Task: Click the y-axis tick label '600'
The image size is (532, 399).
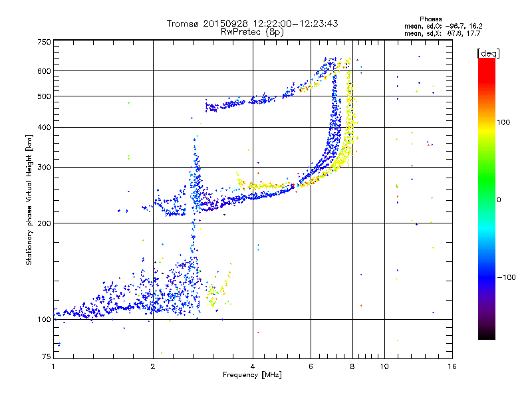Action: (44, 71)
